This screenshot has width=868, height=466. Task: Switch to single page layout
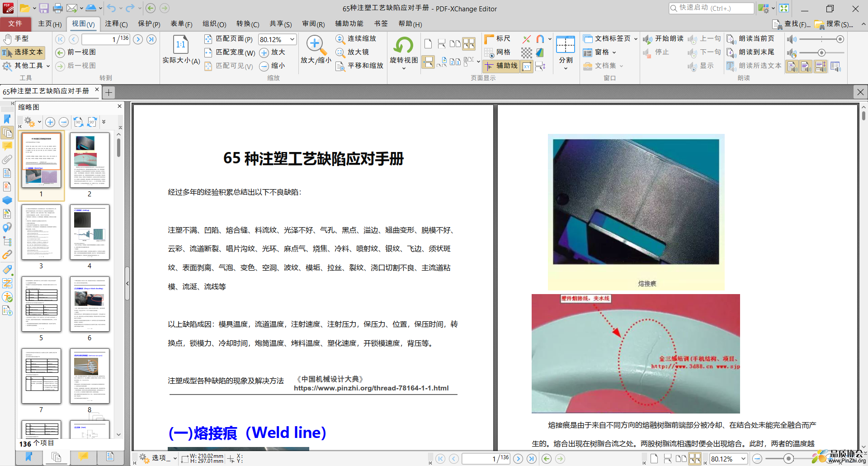click(428, 43)
